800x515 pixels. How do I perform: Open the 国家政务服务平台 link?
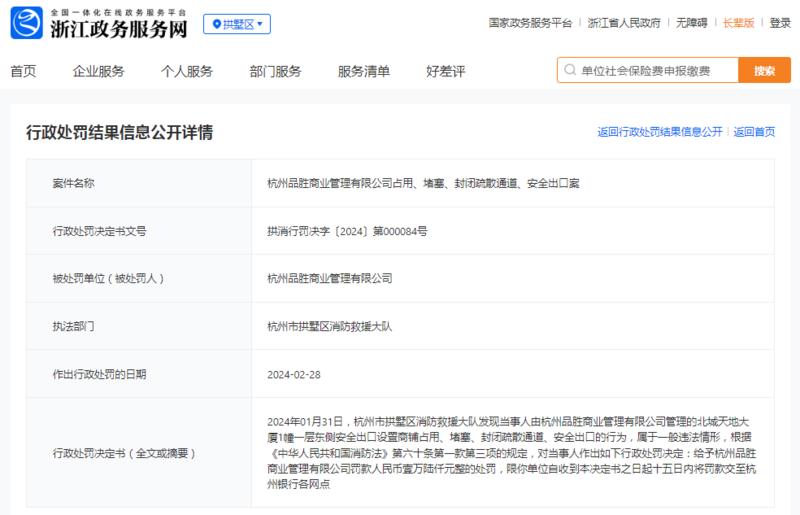click(530, 23)
